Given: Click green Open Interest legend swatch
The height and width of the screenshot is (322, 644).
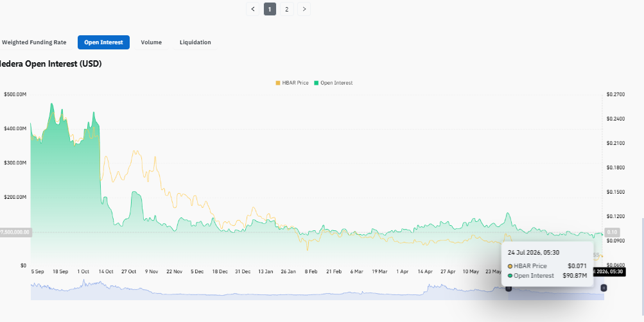Looking at the screenshot, I should (317, 83).
